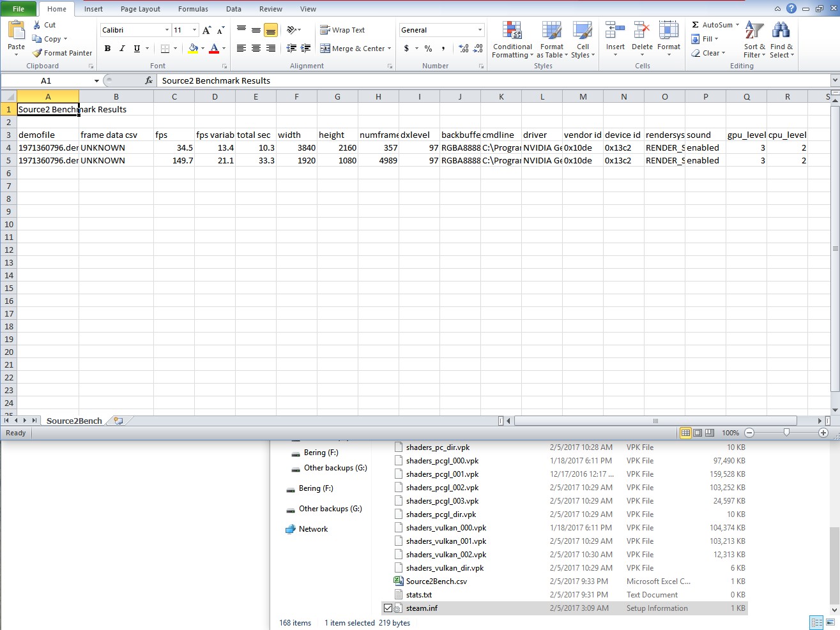Click the cell borders icon
Screen dimensions: 840x630
165,49
